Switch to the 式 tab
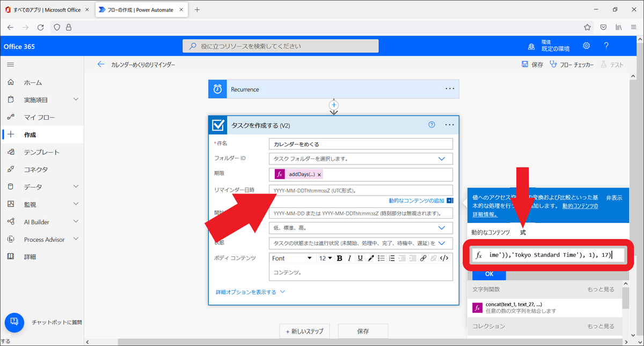This screenshot has height=346, width=644. 523,232
